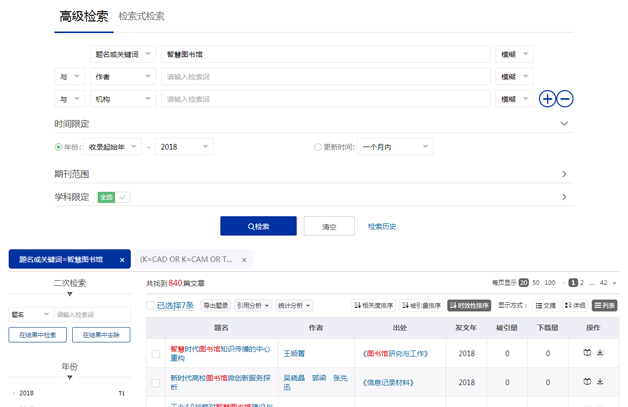Click the minus icon to remove search row
This screenshot has height=407, width=628.
click(565, 99)
